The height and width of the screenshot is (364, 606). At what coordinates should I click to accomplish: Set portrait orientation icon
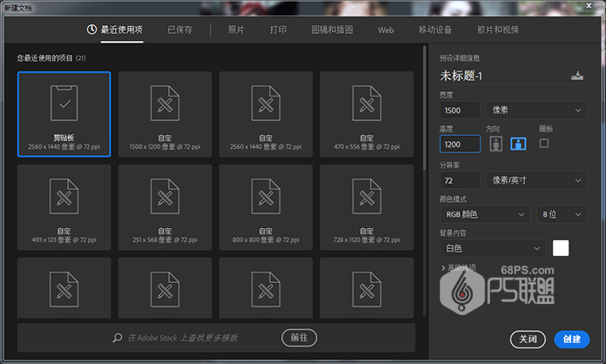pyautogui.click(x=495, y=144)
